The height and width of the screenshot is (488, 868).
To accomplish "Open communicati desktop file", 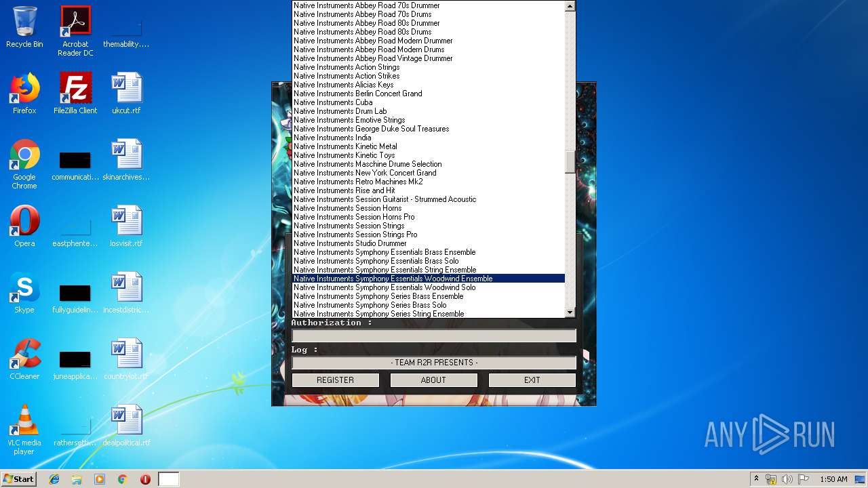I will tap(75, 164).
